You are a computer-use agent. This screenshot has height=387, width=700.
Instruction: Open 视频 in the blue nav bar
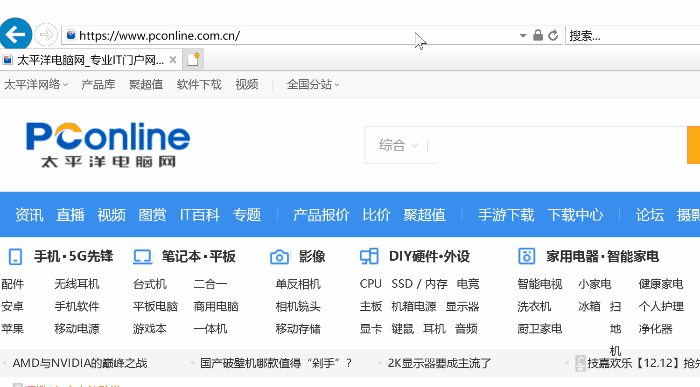pos(111,215)
